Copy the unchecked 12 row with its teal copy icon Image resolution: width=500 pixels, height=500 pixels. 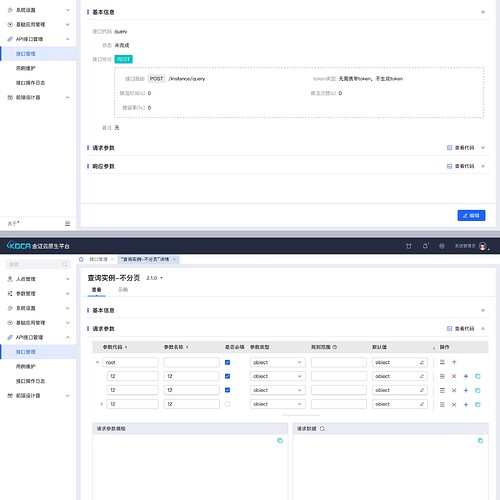pyautogui.click(x=478, y=404)
